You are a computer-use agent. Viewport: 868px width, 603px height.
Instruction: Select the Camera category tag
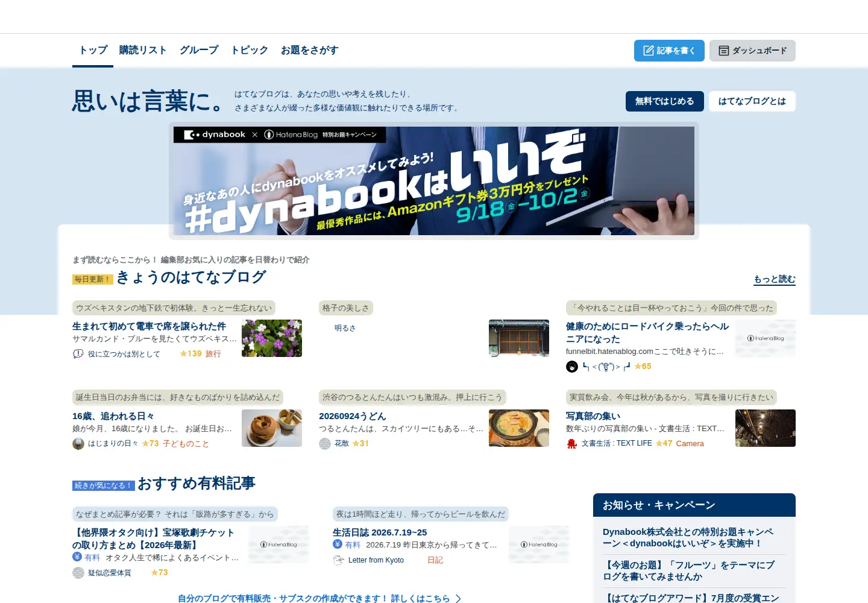point(690,444)
